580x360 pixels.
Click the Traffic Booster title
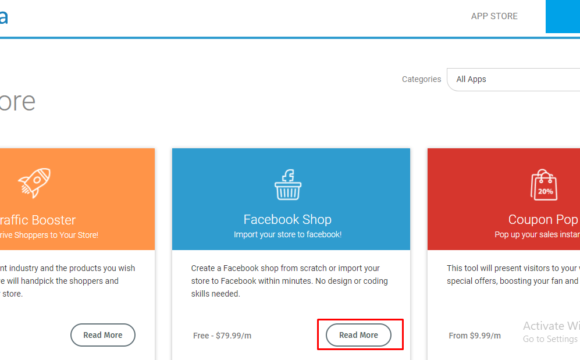click(37, 220)
